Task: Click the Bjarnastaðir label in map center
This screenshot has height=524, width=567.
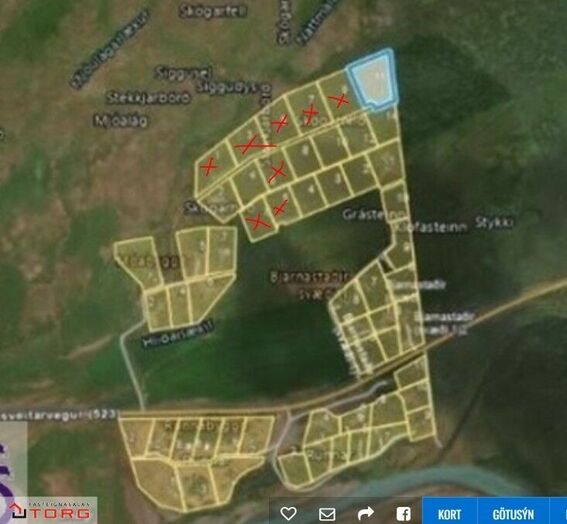Action: click(x=310, y=277)
